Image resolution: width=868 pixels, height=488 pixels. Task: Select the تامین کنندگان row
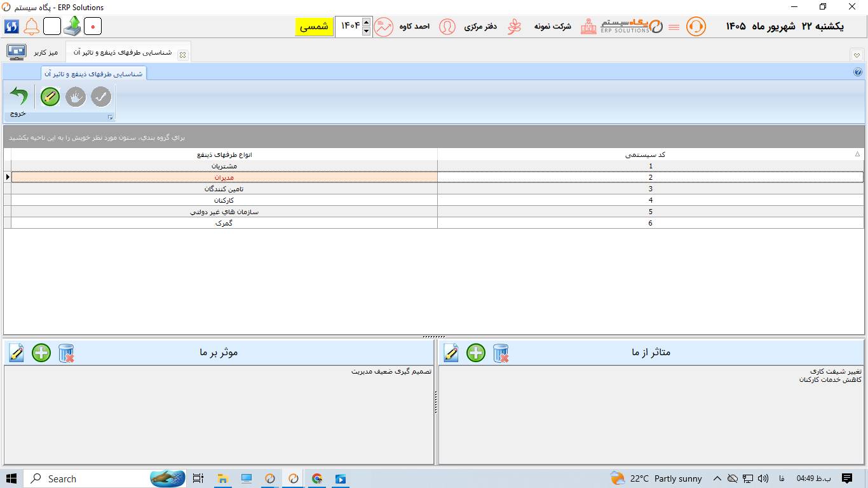click(x=437, y=189)
